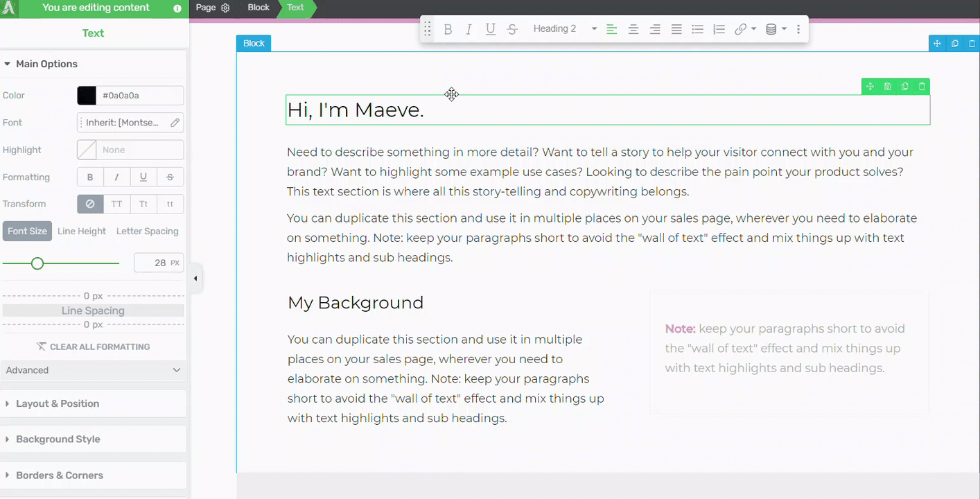
Task: Expand Borders & Corners section
Action: click(x=93, y=475)
